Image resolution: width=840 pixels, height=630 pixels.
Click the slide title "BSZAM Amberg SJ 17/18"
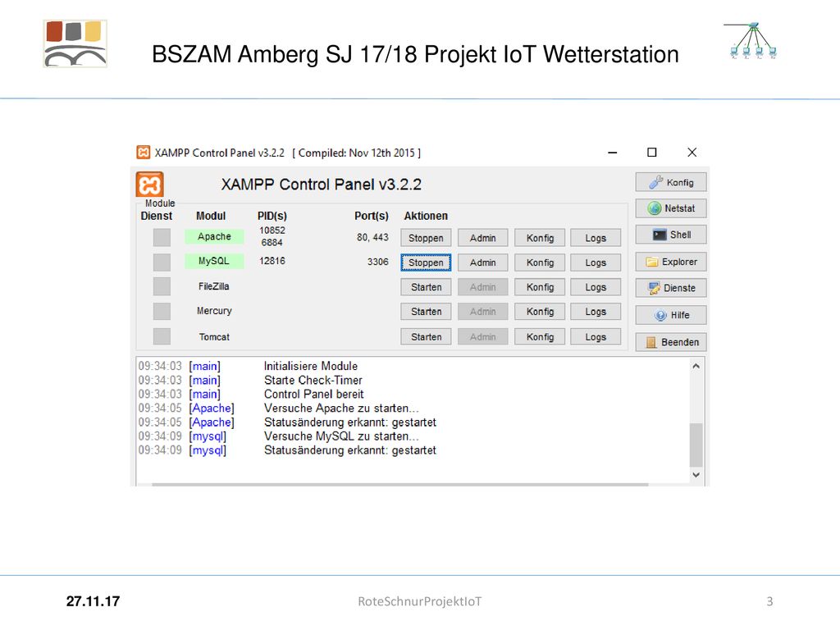tap(285, 54)
